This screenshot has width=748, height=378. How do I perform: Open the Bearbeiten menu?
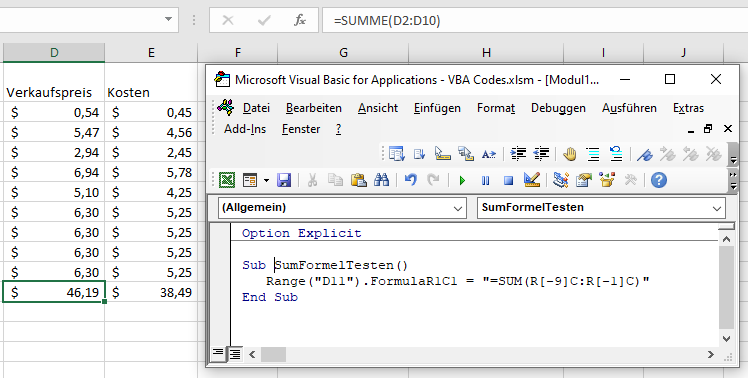click(x=314, y=108)
